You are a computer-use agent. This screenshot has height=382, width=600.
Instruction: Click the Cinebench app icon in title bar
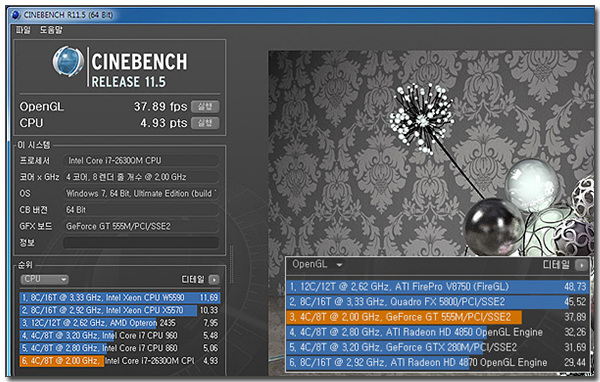(x=16, y=15)
